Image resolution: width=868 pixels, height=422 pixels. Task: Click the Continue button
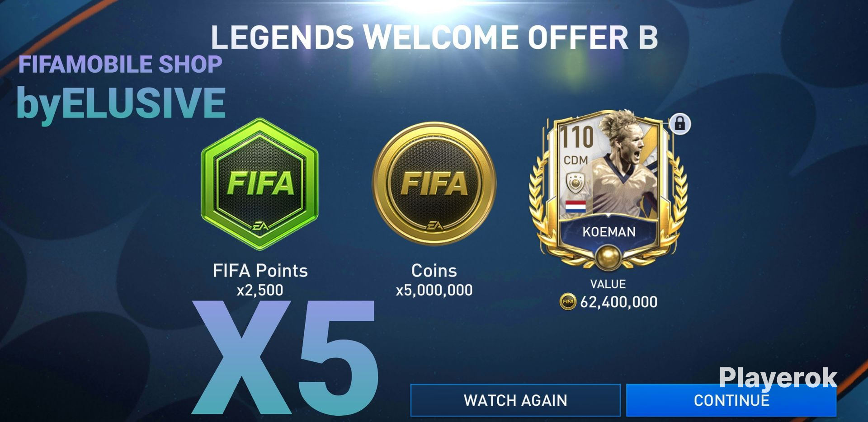[731, 400]
